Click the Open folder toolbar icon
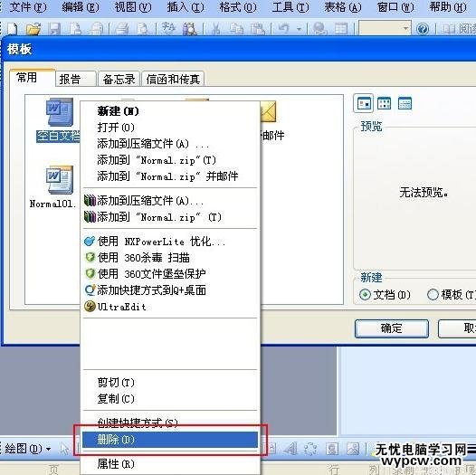The image size is (476, 475). [x=33, y=30]
